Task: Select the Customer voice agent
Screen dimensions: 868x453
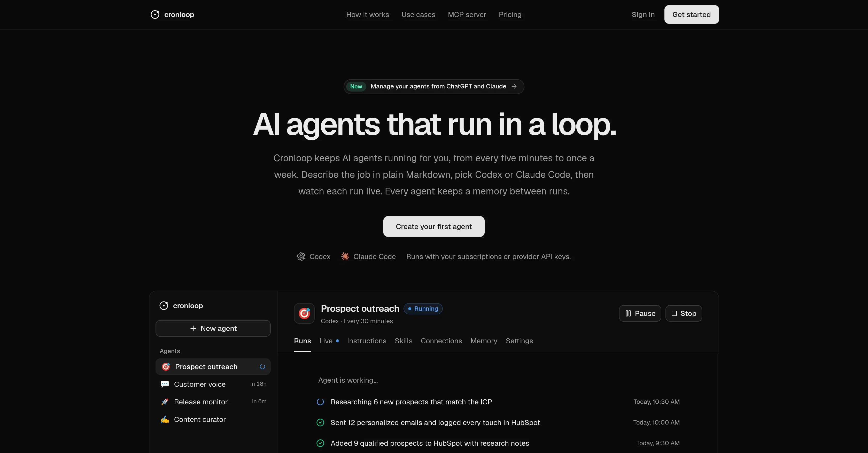Action: (213, 384)
